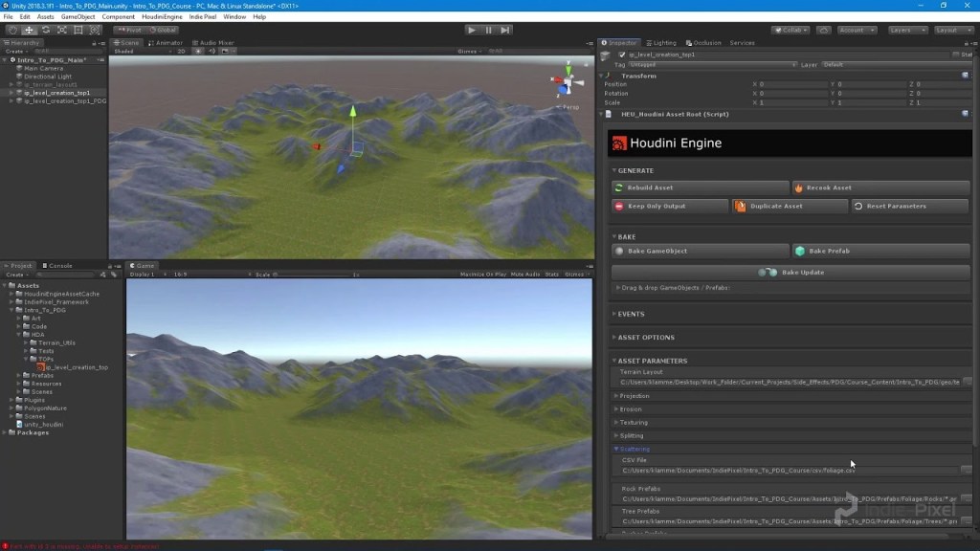
Task: Select the Move tool in toolbar
Action: pos(29,30)
